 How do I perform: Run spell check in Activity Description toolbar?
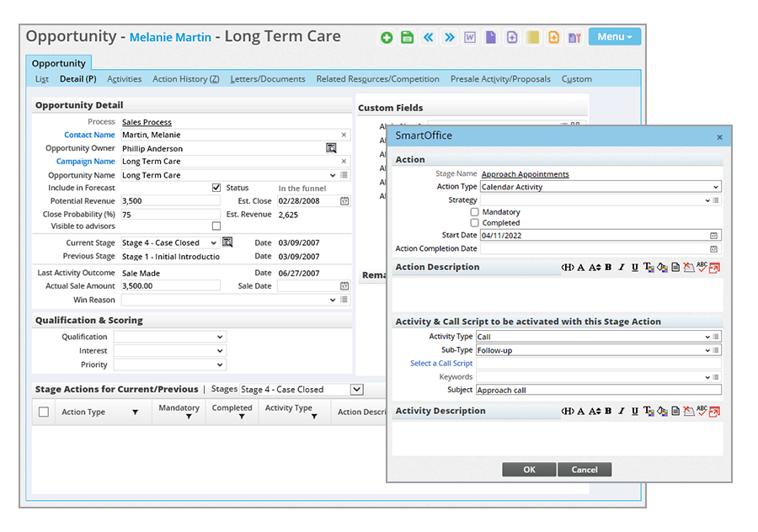tap(702, 411)
